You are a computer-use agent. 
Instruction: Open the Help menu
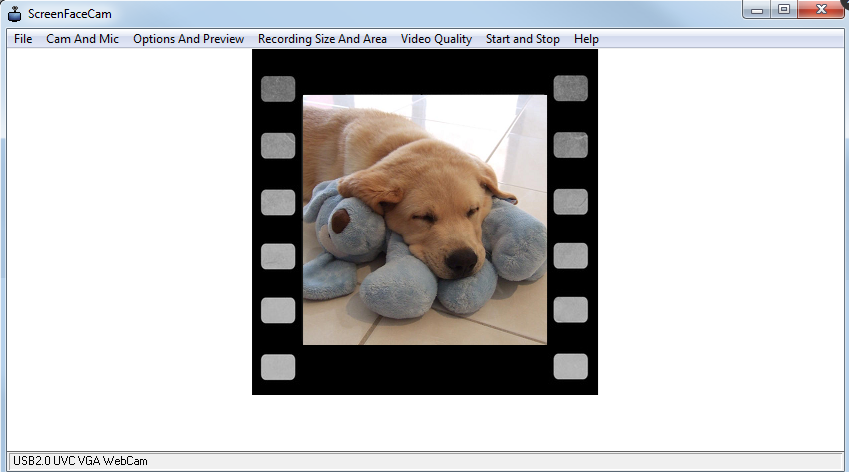(586, 39)
